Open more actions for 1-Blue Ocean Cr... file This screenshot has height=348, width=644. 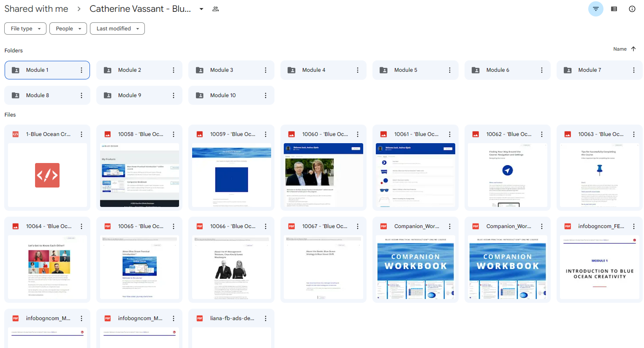(x=82, y=134)
